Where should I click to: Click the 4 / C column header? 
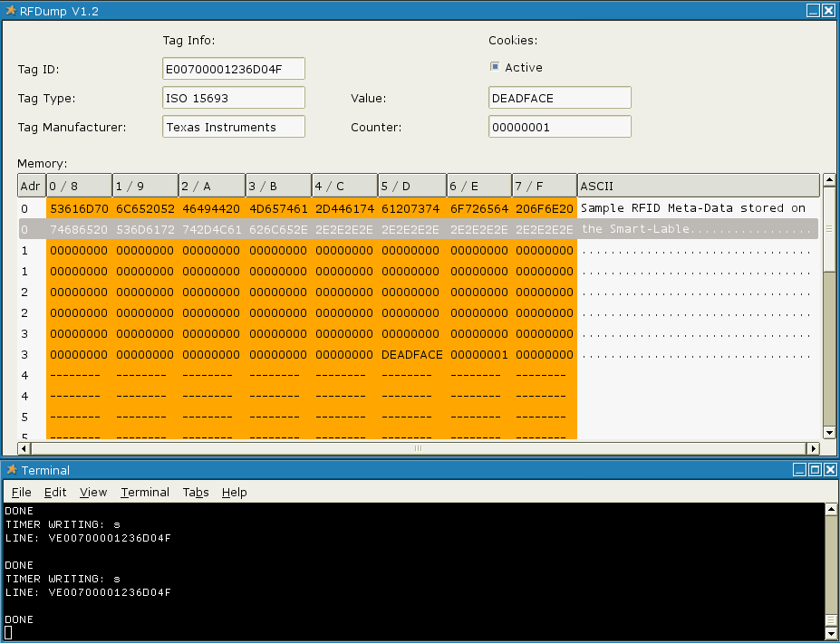click(345, 186)
